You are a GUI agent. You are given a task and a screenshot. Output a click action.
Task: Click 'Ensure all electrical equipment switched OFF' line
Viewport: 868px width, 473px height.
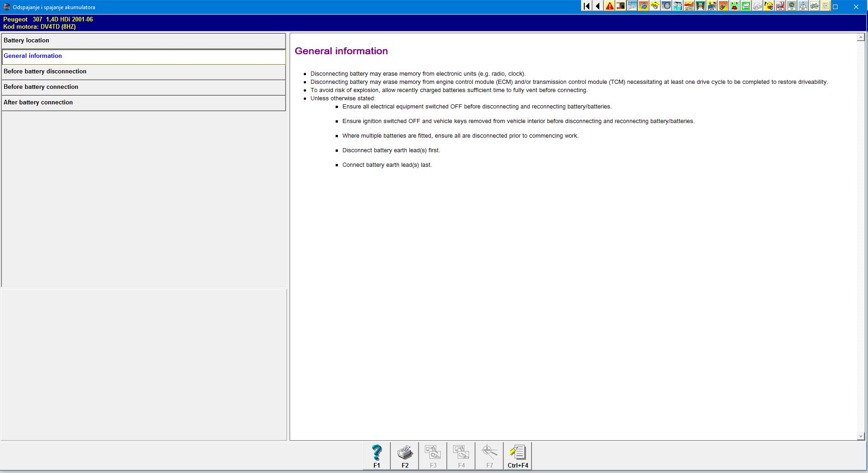click(x=477, y=107)
